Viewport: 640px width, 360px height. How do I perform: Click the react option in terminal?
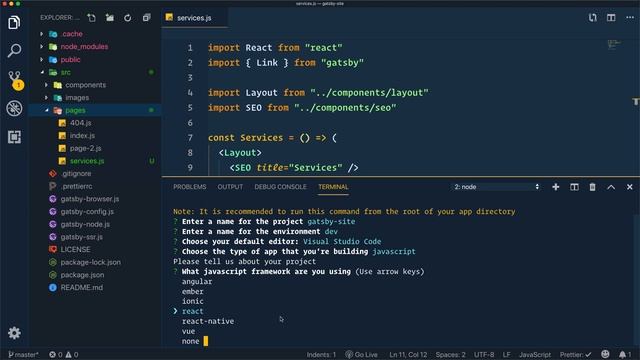[x=193, y=311]
